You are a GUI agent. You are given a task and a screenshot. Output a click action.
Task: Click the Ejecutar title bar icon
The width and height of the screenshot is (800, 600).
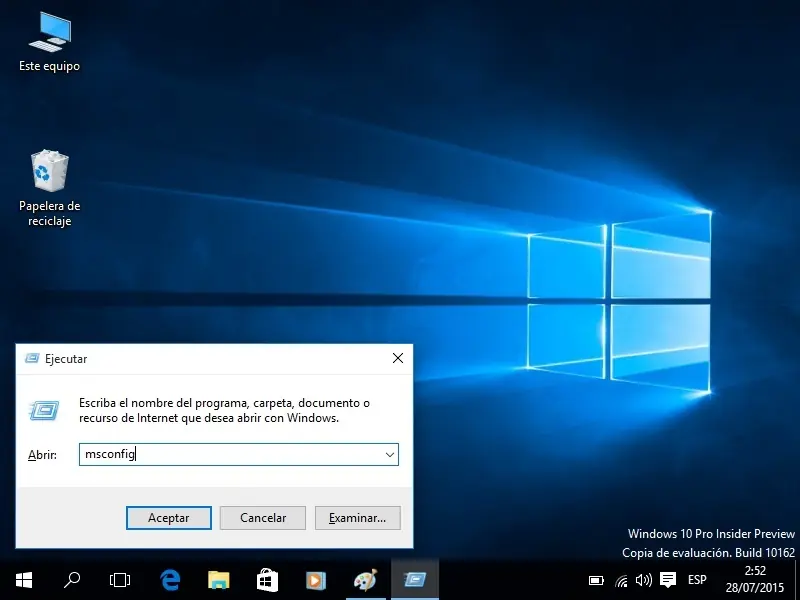pos(32,358)
